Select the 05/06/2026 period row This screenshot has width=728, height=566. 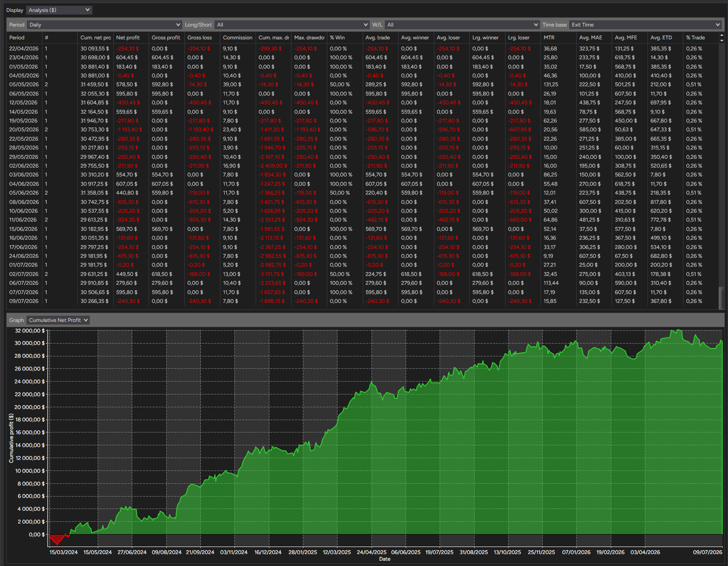point(363,193)
